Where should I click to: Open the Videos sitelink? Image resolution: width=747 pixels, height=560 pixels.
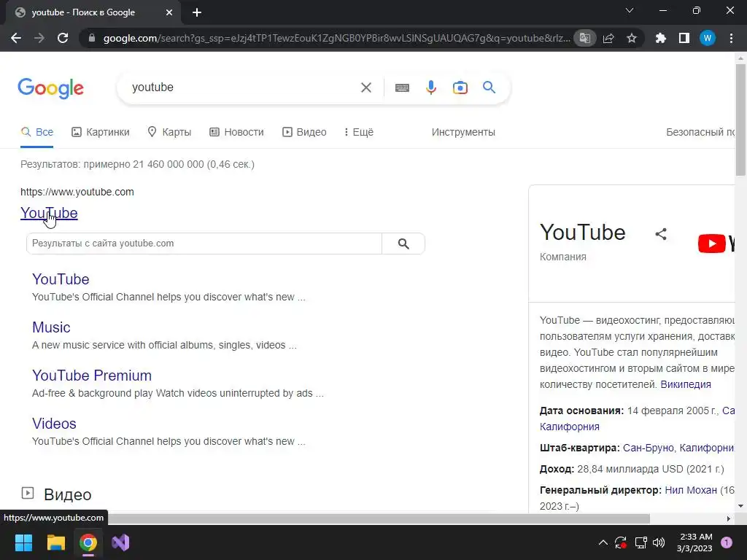[x=54, y=424]
